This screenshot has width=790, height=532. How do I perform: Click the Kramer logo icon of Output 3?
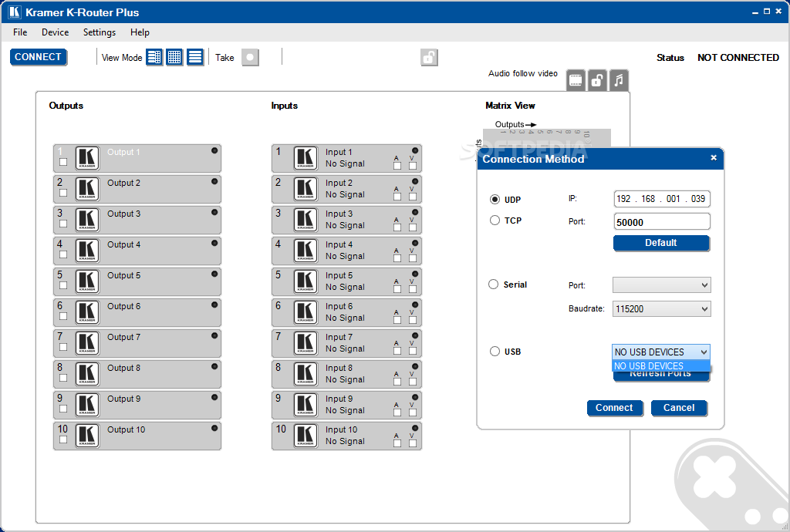[87, 220]
